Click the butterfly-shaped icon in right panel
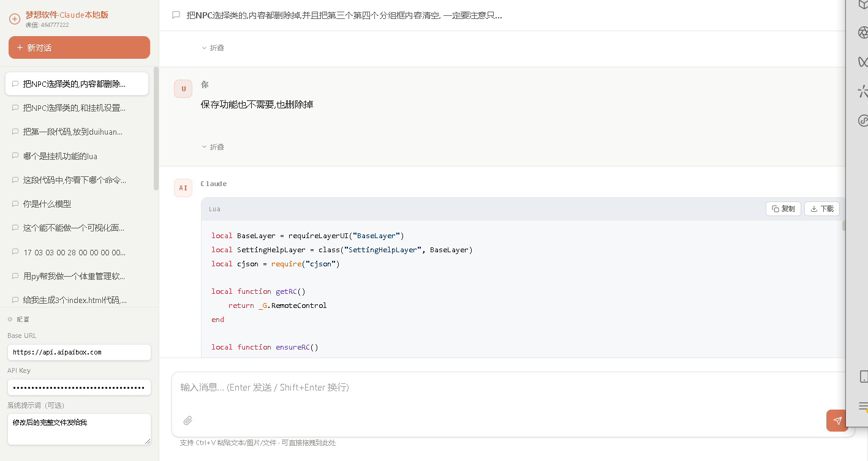 click(862, 61)
